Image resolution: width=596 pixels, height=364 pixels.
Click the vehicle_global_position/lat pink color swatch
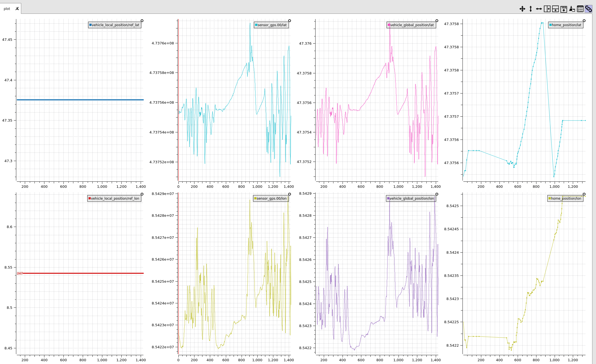[x=389, y=25]
